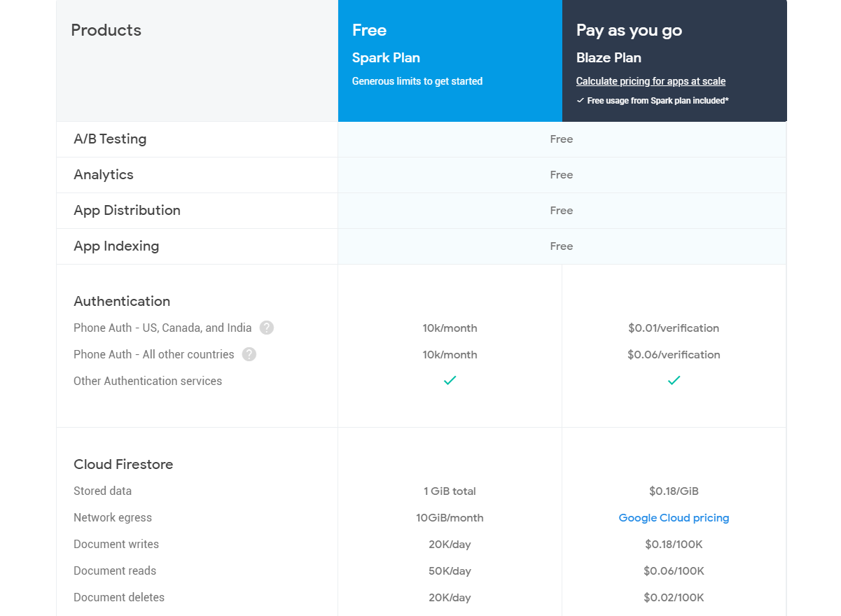Click help icon beside Phone Auth All other countries
Screen dimensions: 841x616
(249, 354)
